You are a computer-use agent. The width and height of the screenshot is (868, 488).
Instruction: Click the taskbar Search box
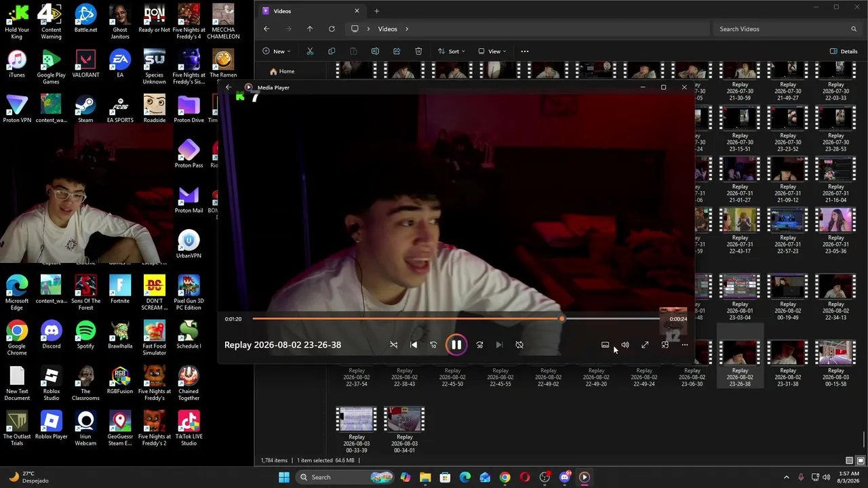pos(347,477)
